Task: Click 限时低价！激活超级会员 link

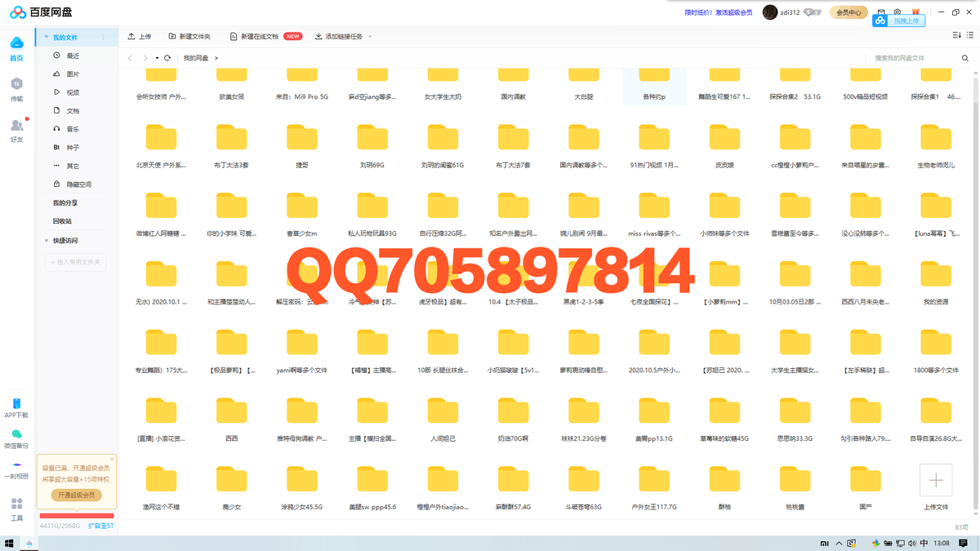Action: point(719,12)
